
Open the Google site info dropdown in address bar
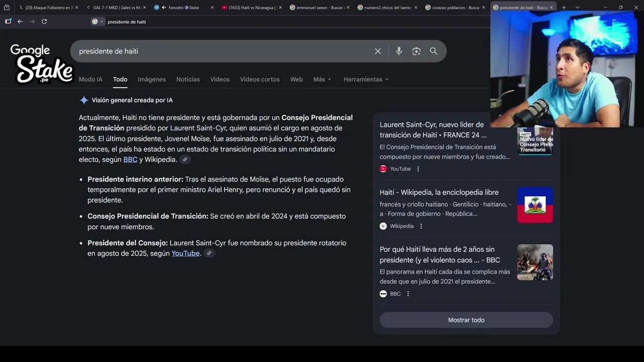tap(98, 22)
